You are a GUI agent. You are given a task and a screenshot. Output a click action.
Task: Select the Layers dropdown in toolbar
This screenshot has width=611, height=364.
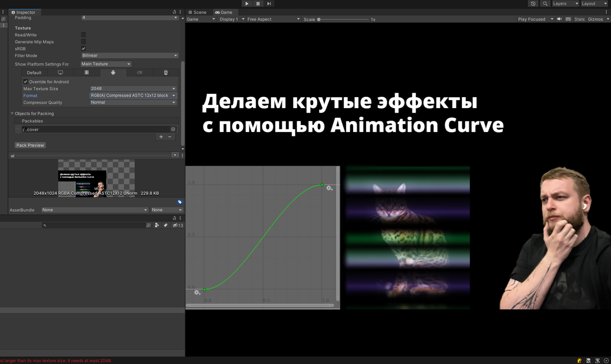tap(564, 4)
